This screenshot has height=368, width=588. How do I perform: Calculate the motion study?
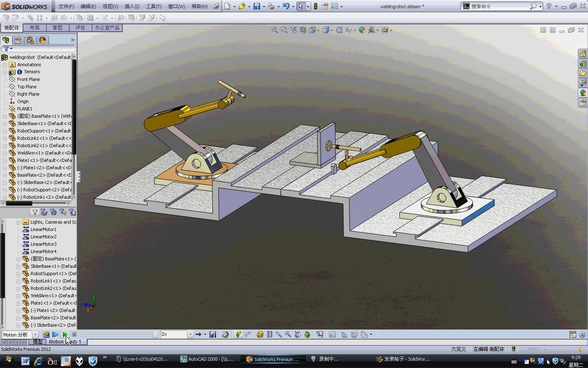tap(46, 334)
